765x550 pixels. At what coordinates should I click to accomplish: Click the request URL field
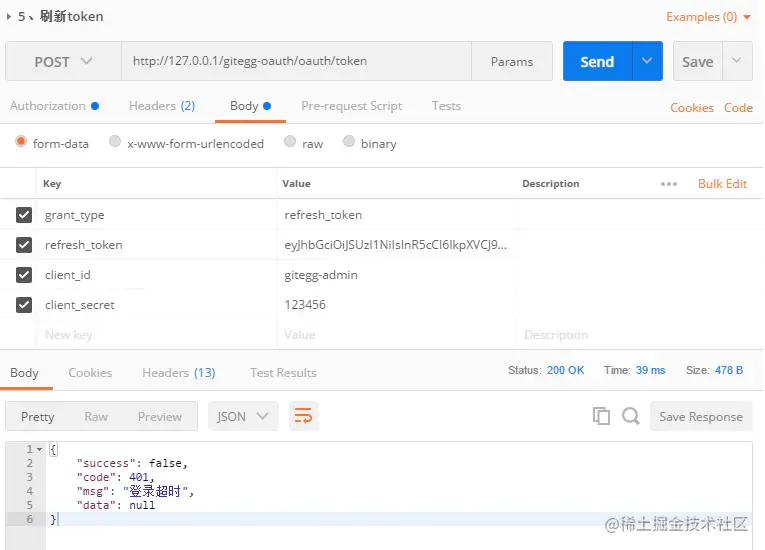(x=297, y=61)
